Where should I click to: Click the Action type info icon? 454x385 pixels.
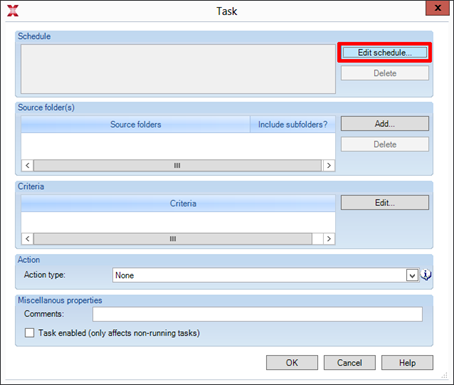point(426,275)
